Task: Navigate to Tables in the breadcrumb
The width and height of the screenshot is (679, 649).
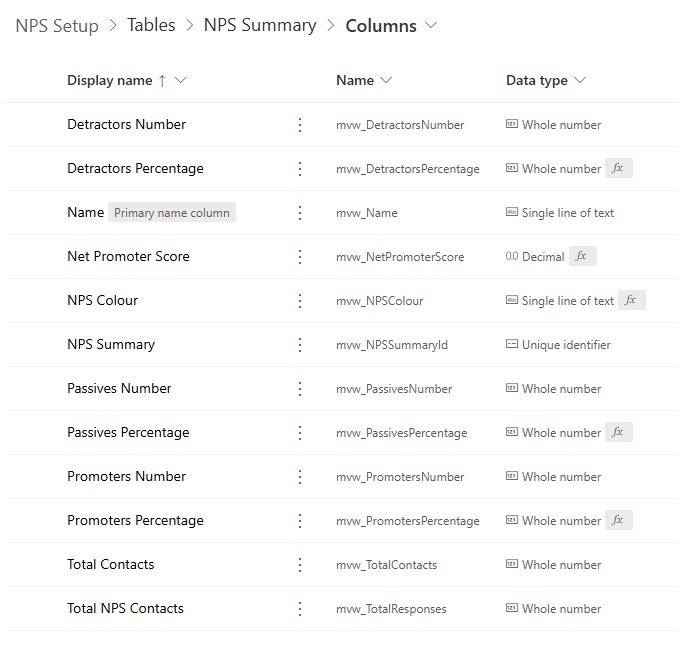Action: [151, 25]
